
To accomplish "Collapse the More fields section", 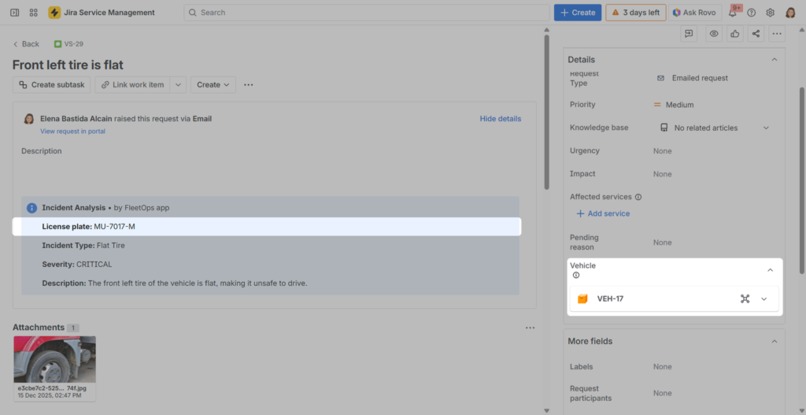I will point(774,341).
